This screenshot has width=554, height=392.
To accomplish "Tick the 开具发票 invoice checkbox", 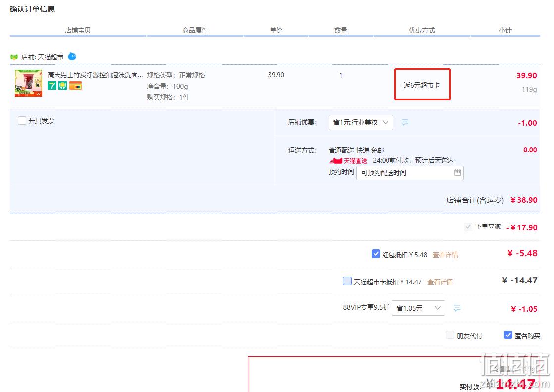I will 22,121.
